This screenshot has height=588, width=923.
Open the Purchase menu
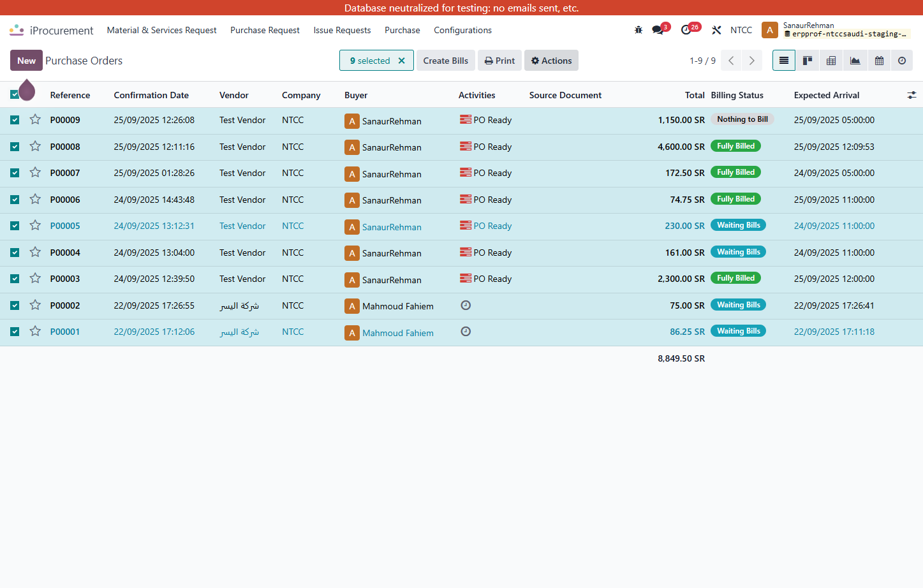coord(402,30)
